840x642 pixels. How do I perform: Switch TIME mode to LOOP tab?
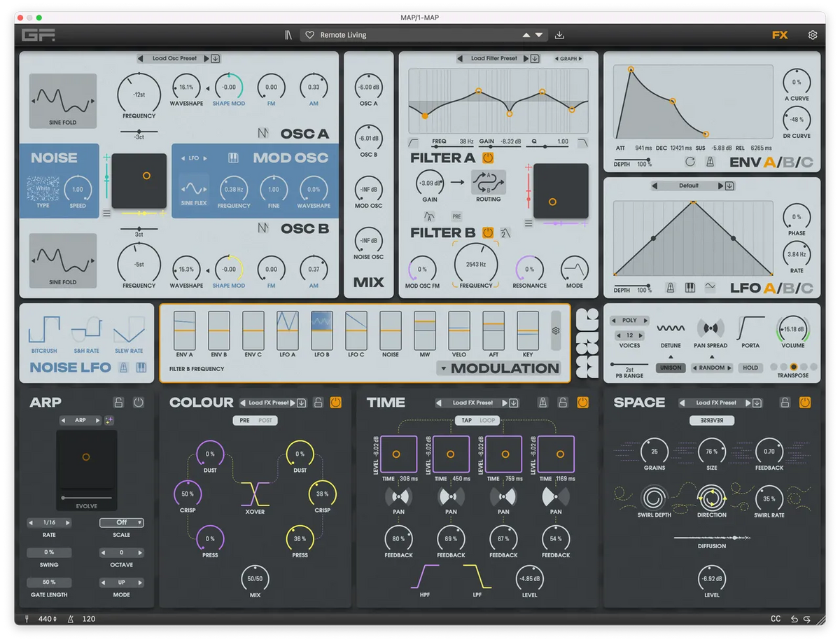point(487,421)
